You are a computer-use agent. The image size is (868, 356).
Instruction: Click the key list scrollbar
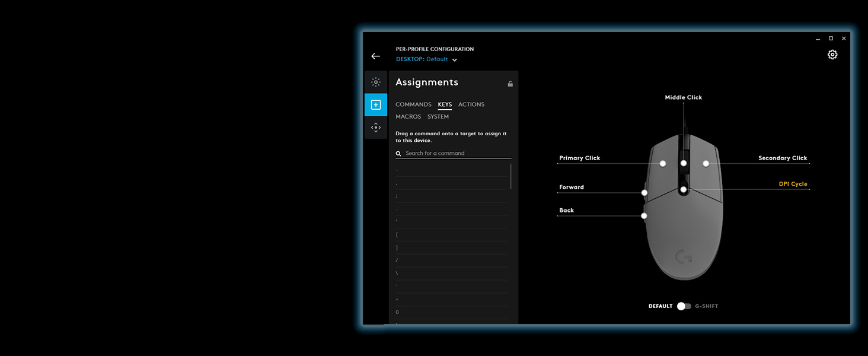(x=510, y=176)
